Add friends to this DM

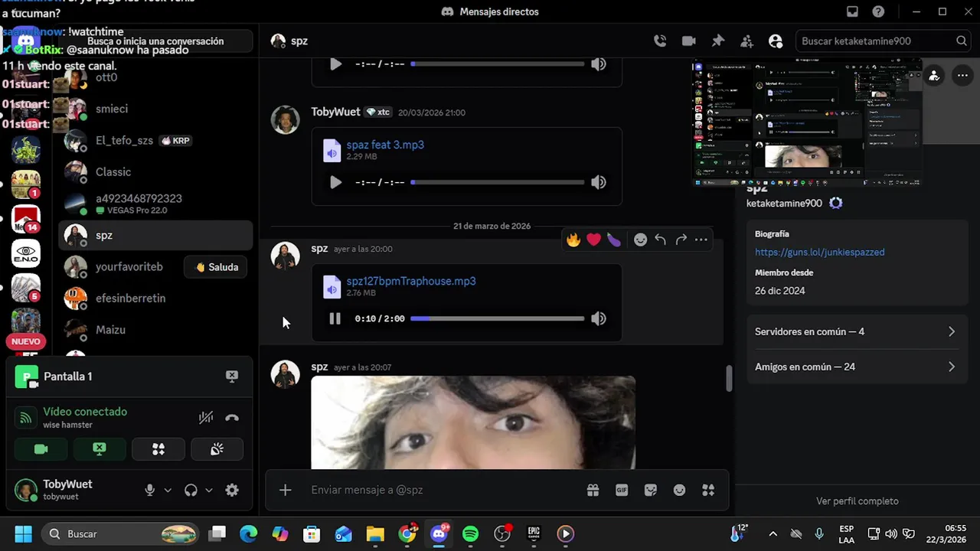tap(746, 41)
